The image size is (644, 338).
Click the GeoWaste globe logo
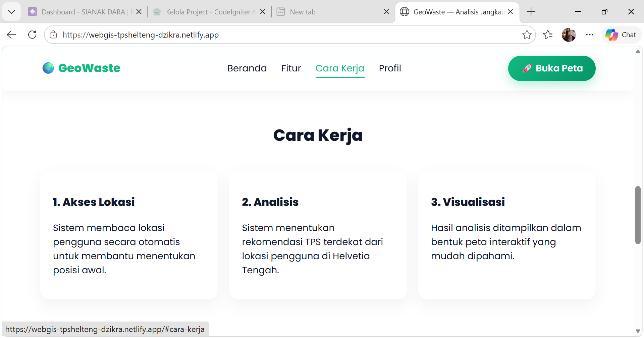[x=48, y=68]
